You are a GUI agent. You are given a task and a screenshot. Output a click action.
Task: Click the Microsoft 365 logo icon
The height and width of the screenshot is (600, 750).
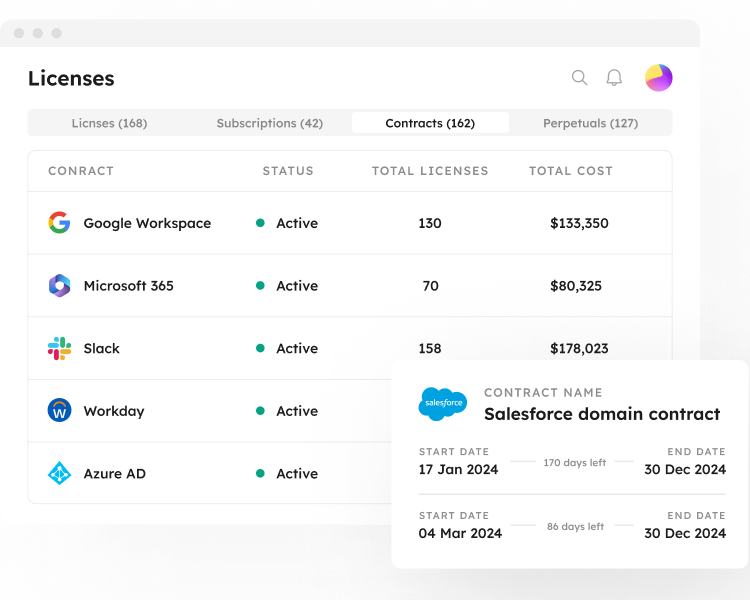[x=59, y=286]
